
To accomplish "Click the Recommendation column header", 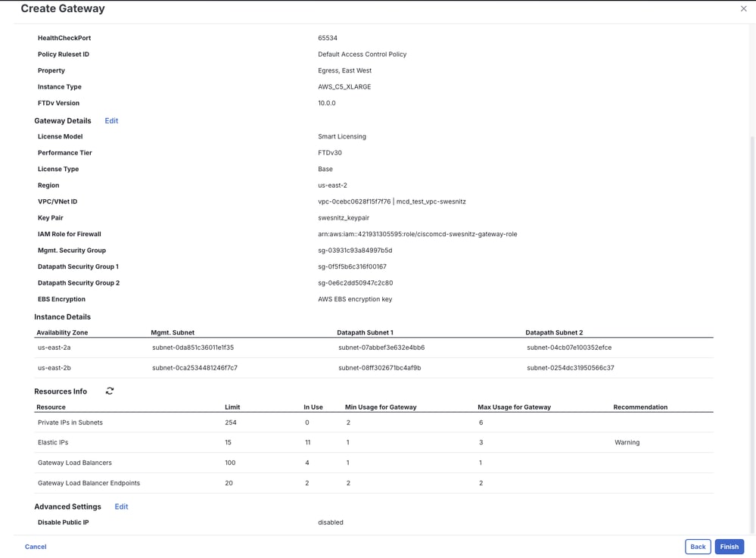I will (640, 407).
